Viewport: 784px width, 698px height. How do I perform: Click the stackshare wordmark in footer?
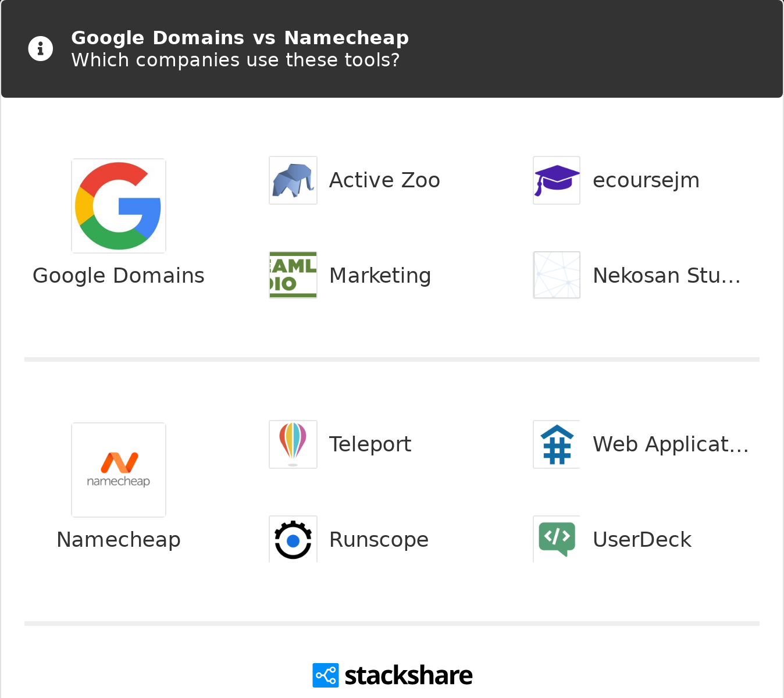[408, 675]
